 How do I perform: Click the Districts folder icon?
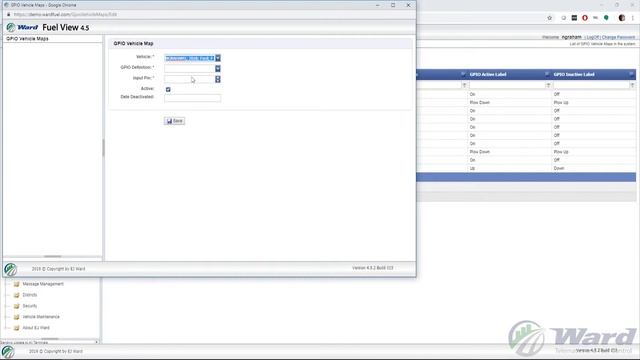(17, 295)
